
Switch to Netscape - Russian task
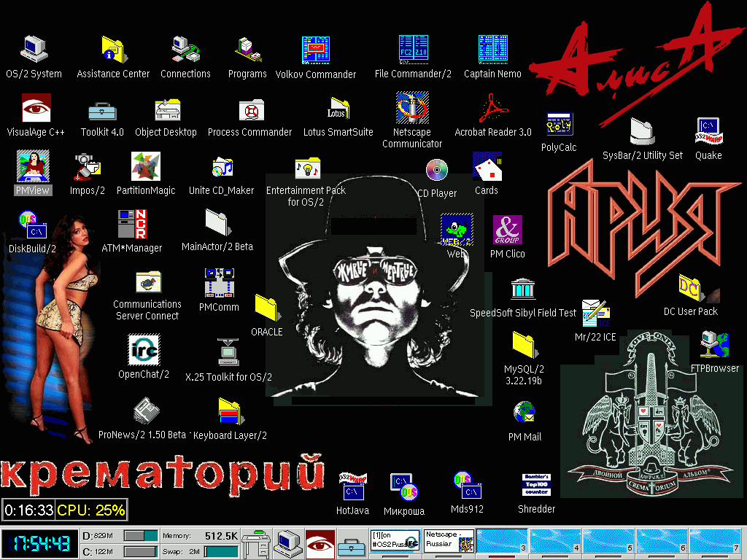click(x=449, y=542)
